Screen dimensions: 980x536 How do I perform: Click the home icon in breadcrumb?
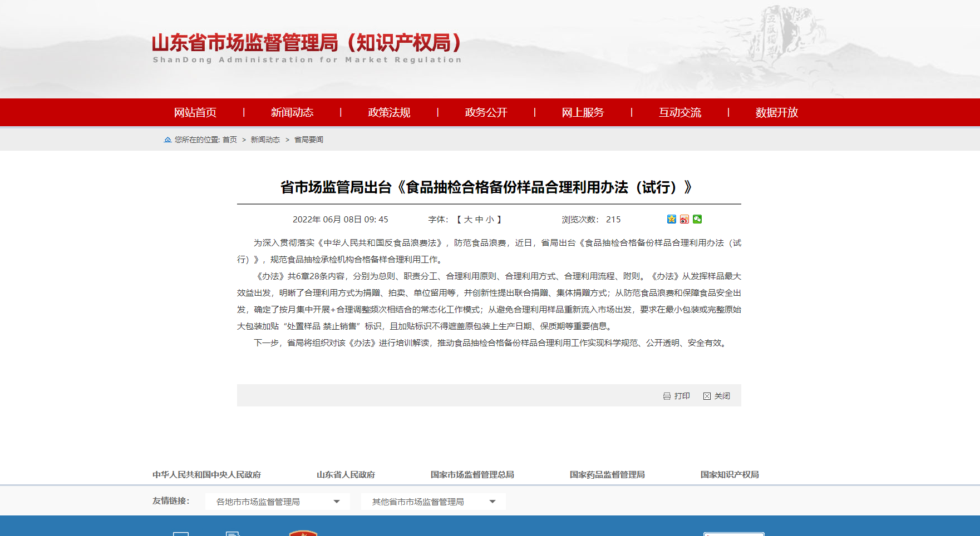tap(168, 140)
